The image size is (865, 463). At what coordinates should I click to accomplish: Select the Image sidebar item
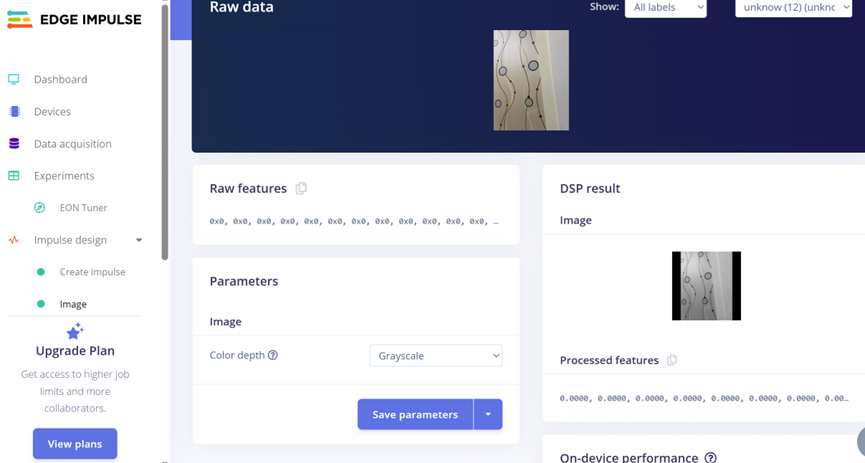pos(73,304)
